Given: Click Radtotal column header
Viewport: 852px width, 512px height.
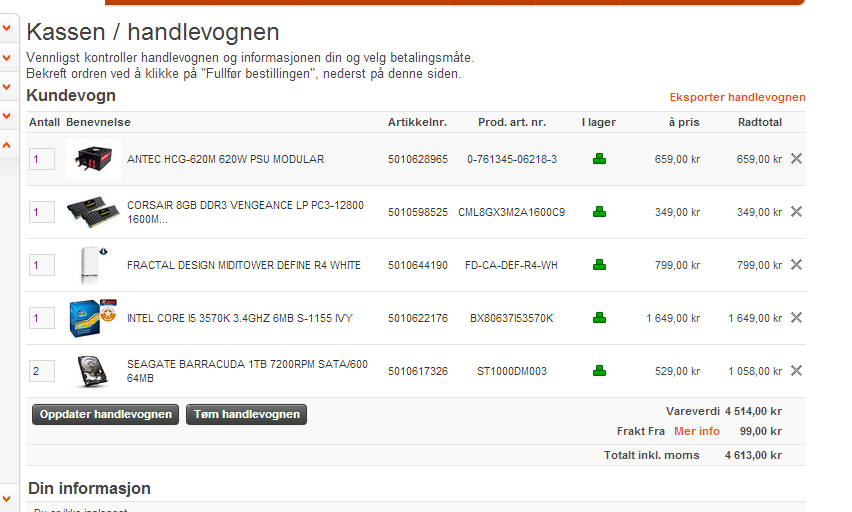Looking at the screenshot, I should [760, 122].
